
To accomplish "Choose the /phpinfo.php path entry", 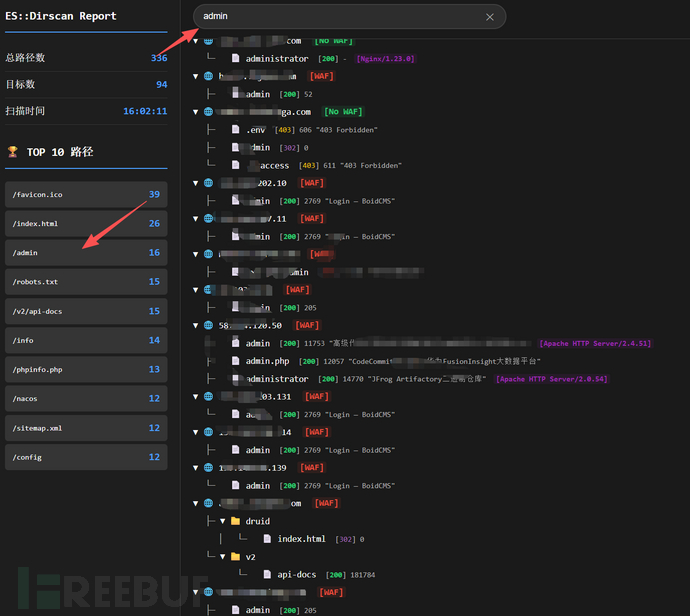I will coord(86,369).
